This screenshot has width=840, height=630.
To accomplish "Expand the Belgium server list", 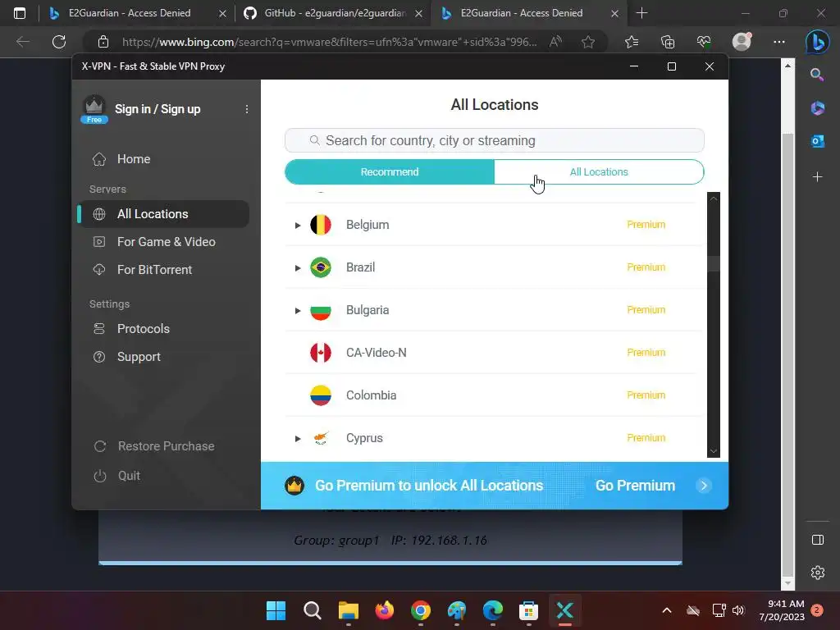I will [298, 226].
